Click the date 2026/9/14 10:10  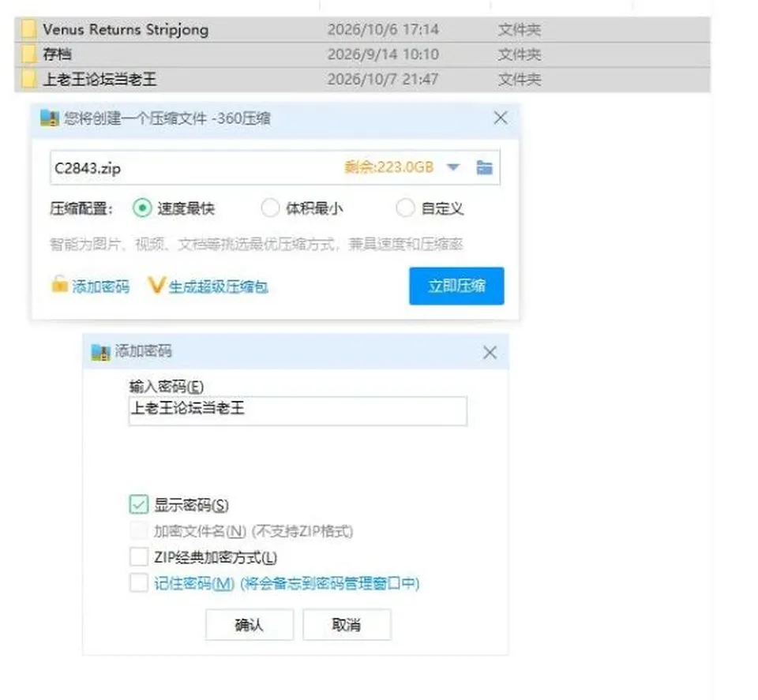click(x=384, y=54)
